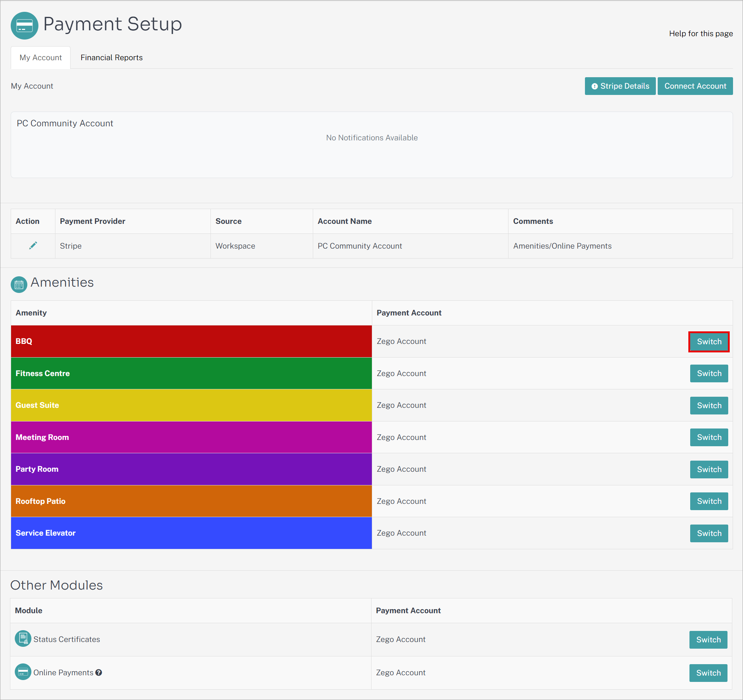
Task: Click the Status Certificates module icon
Action: (23, 639)
